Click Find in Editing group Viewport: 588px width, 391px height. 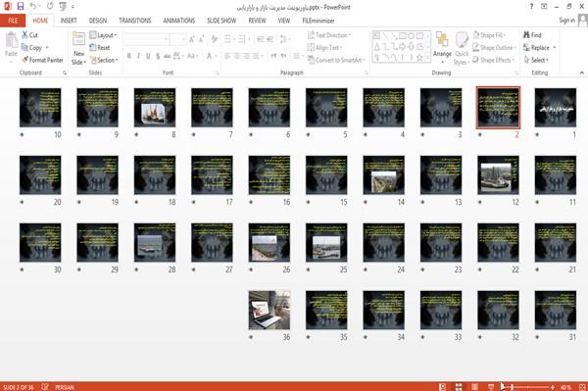tap(532, 35)
